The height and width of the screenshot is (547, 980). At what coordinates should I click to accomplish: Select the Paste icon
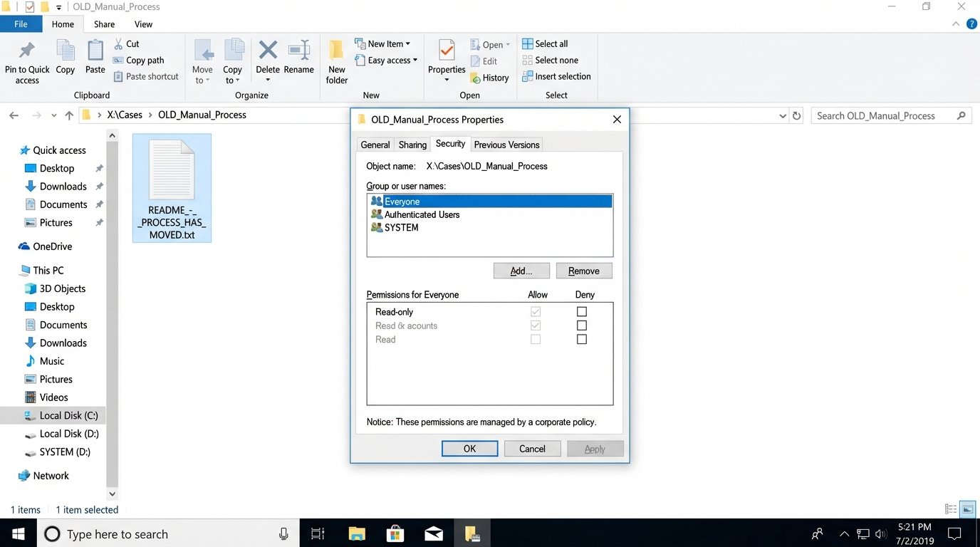pyautogui.click(x=95, y=57)
